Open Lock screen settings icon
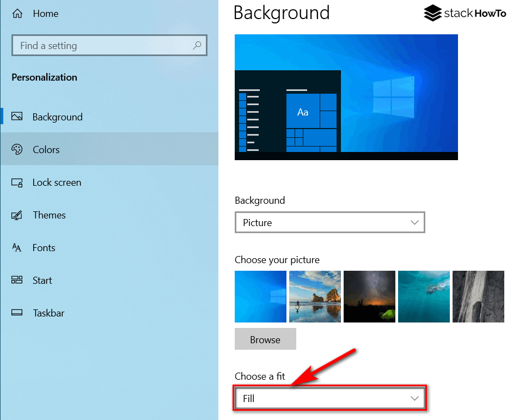The image size is (513, 420). click(x=18, y=182)
